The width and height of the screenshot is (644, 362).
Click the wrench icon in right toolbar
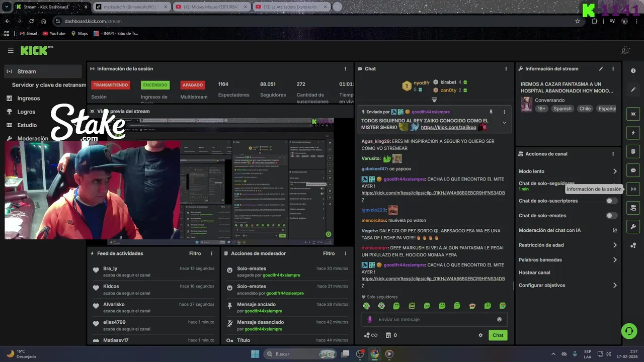pos(633,227)
